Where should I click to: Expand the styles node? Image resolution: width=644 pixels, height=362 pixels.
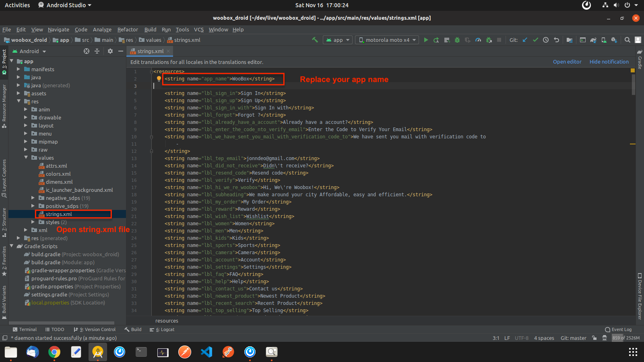33,222
